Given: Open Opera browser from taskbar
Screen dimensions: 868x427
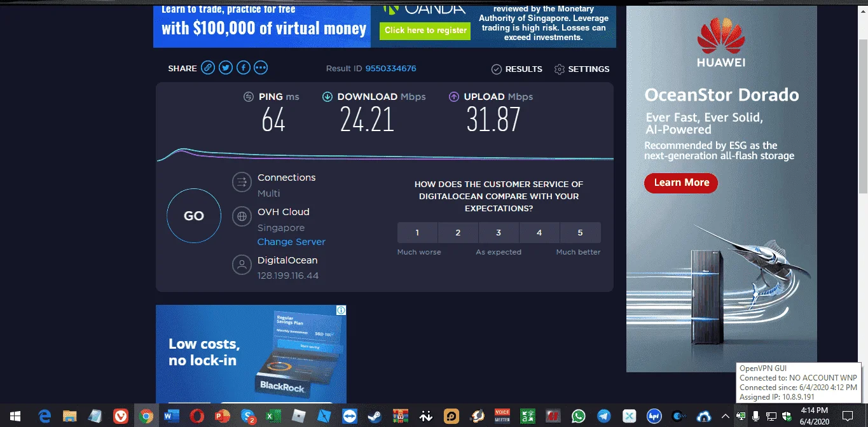Looking at the screenshot, I should pyautogui.click(x=197, y=416).
